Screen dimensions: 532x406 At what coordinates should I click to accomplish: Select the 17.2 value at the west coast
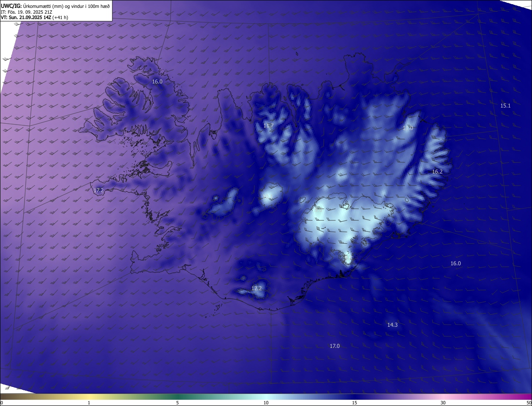pos(99,191)
